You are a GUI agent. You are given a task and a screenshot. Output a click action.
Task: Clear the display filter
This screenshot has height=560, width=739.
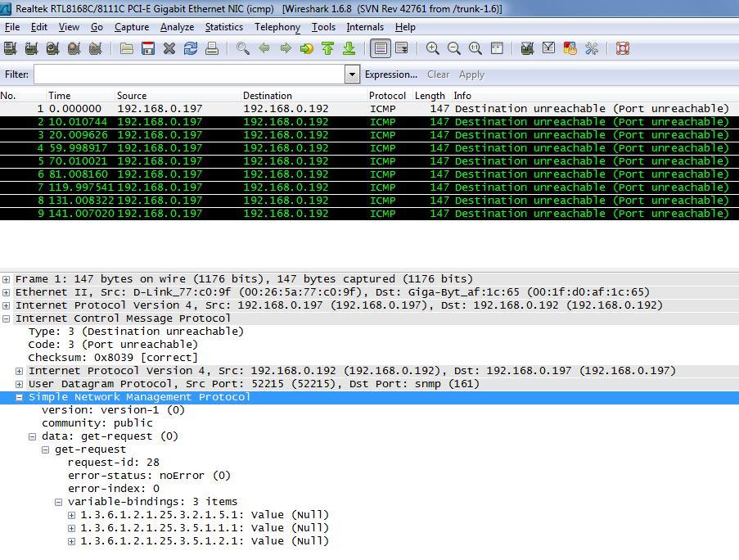pyautogui.click(x=439, y=75)
